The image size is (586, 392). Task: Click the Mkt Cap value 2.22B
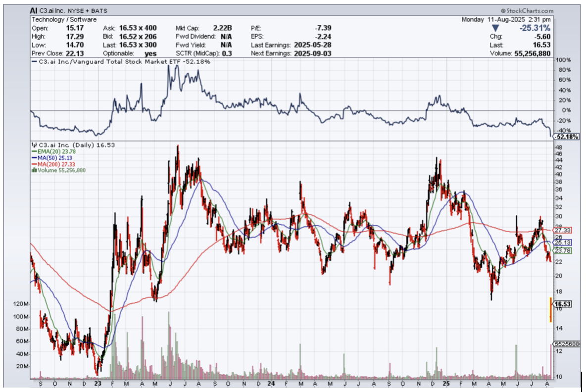point(222,28)
